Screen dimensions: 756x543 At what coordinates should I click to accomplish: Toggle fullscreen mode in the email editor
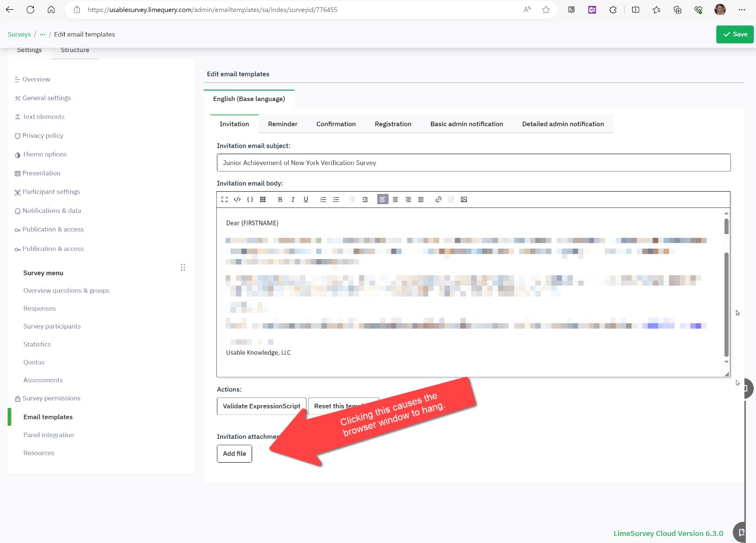(224, 199)
